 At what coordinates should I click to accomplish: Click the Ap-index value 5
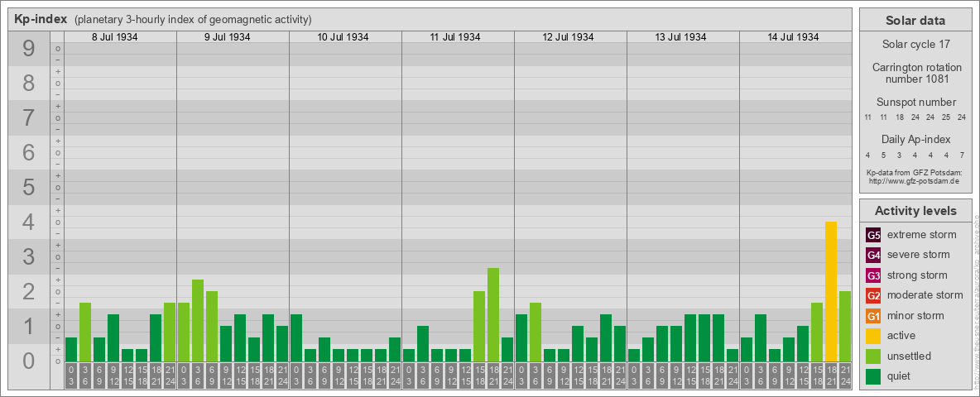coord(883,155)
